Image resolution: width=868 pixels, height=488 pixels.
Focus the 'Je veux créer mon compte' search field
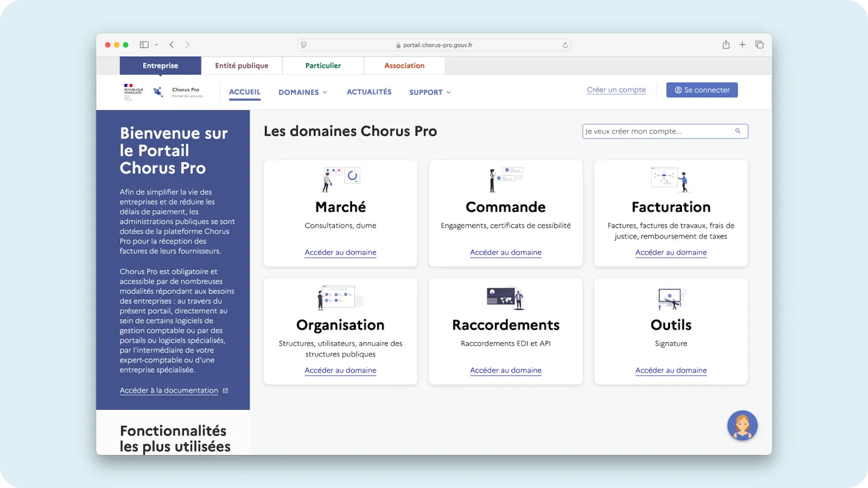coord(665,131)
